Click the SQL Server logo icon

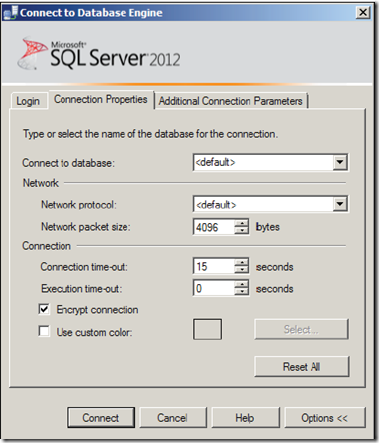coord(32,53)
